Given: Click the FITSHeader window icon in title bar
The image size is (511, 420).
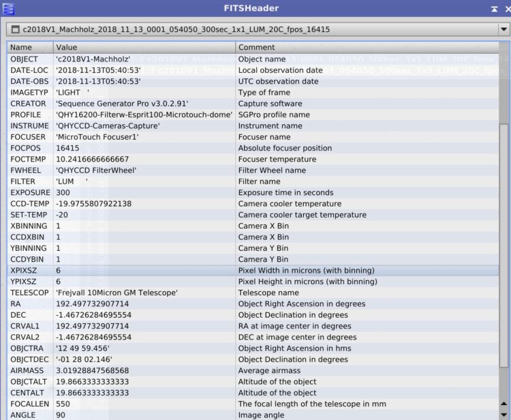Looking at the screenshot, I should tap(8, 8).
